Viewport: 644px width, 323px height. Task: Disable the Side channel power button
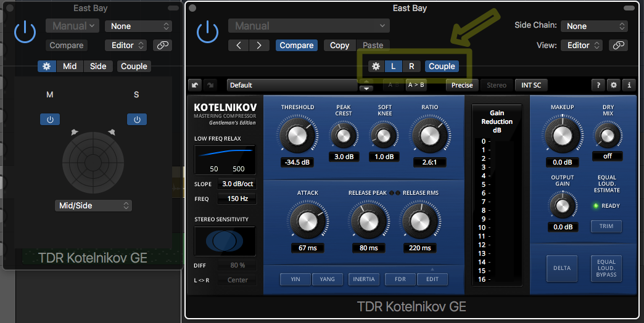[x=137, y=120]
